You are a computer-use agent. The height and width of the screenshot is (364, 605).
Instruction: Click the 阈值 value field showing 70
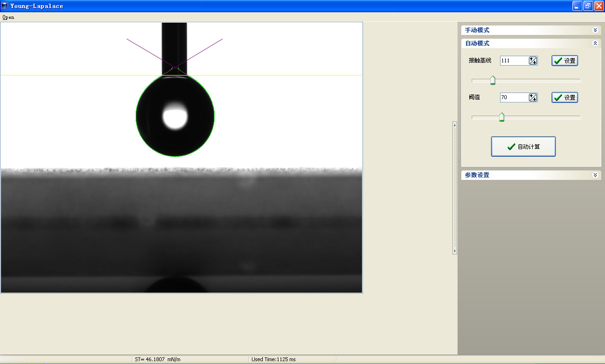click(514, 97)
